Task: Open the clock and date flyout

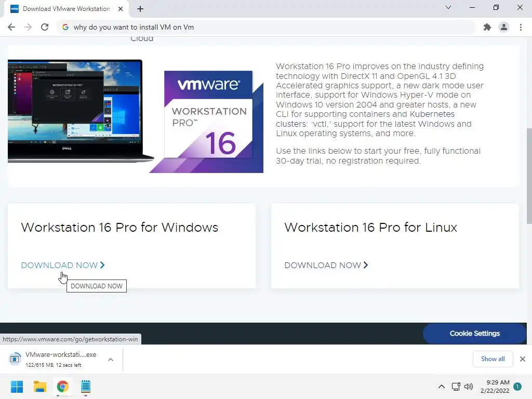Action: [495, 387]
